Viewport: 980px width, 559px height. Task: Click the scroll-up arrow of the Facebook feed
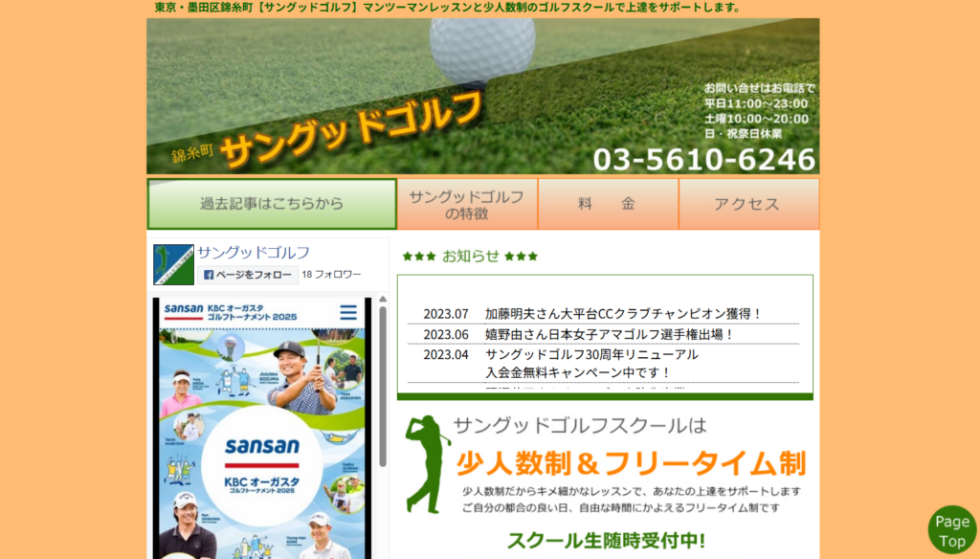[x=383, y=301]
